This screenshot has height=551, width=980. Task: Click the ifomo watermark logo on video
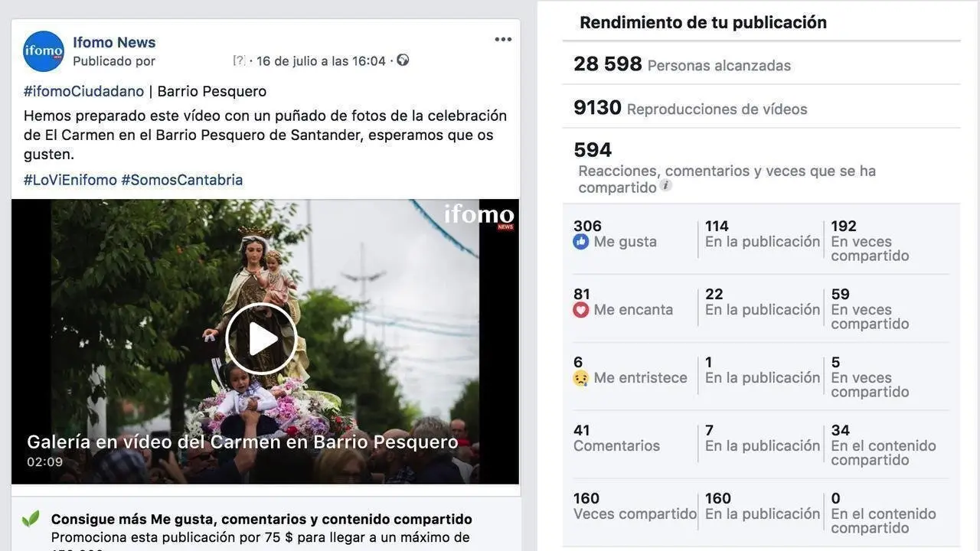(x=479, y=215)
